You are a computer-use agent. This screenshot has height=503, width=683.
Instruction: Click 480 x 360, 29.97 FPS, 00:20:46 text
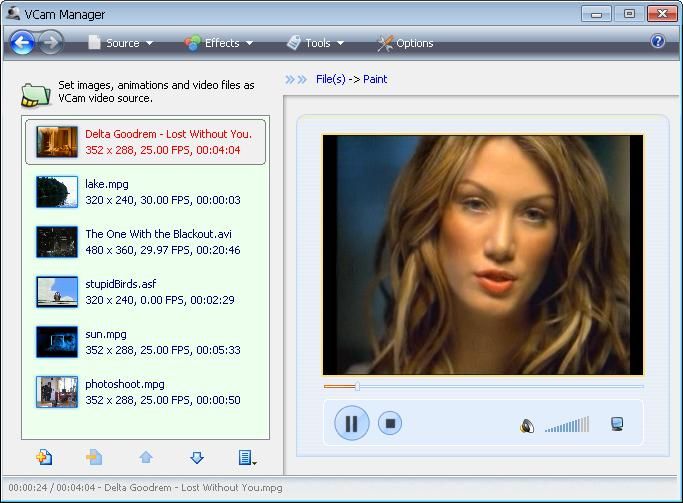pos(162,250)
